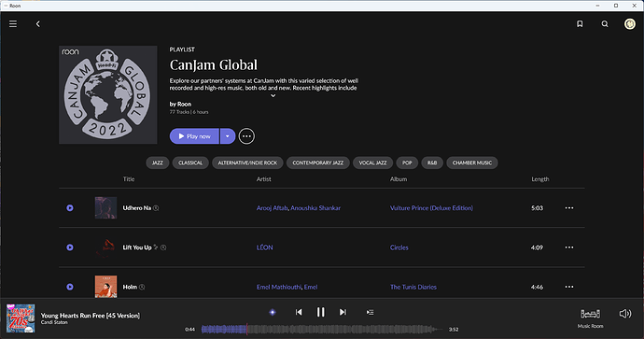Sort by Artist column header
644x339 pixels.
(264, 179)
